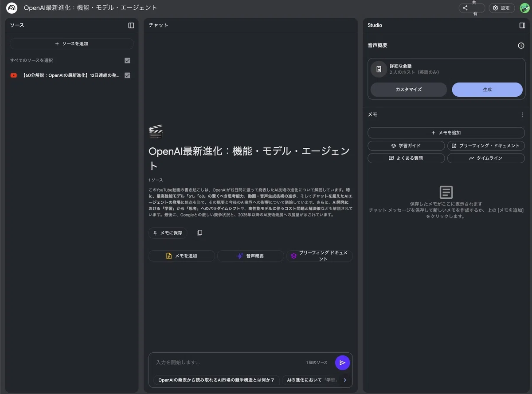532x394 pixels.
Task: Uncheck the 【60分解説：OpenAIの最新進化】 source checkbox
Action: (127, 75)
